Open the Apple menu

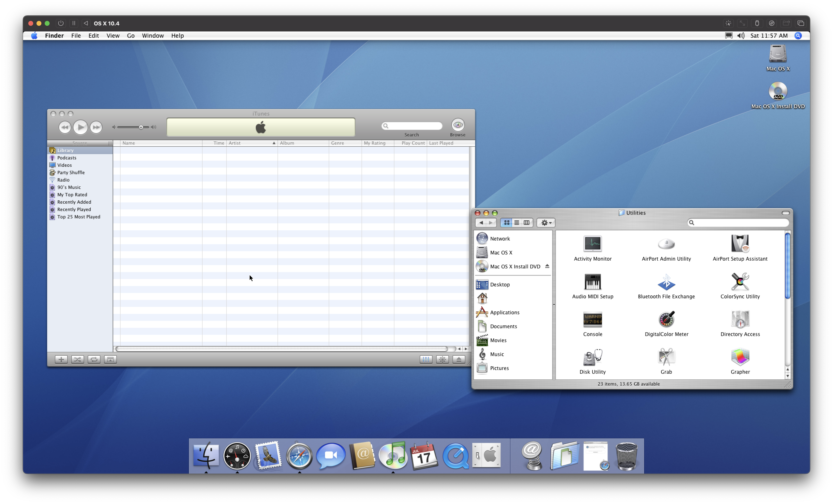click(34, 35)
